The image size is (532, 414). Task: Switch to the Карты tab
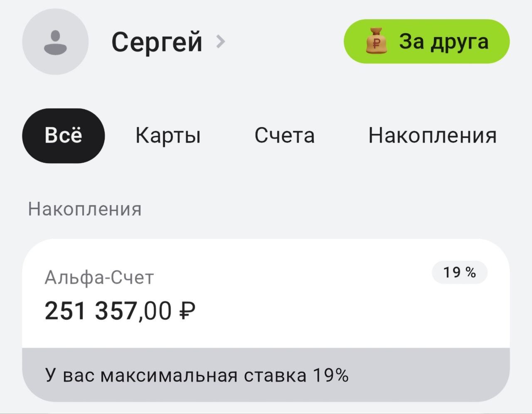click(x=168, y=135)
